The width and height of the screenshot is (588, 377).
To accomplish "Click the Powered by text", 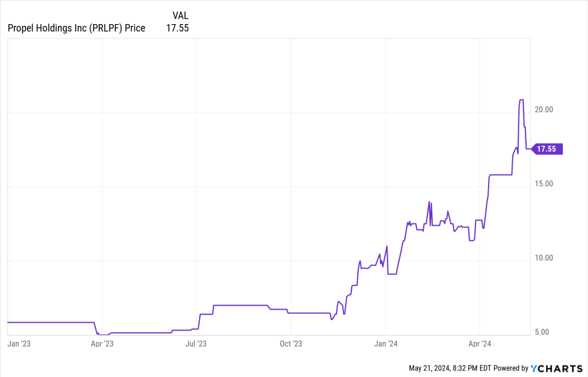I will click(511, 368).
